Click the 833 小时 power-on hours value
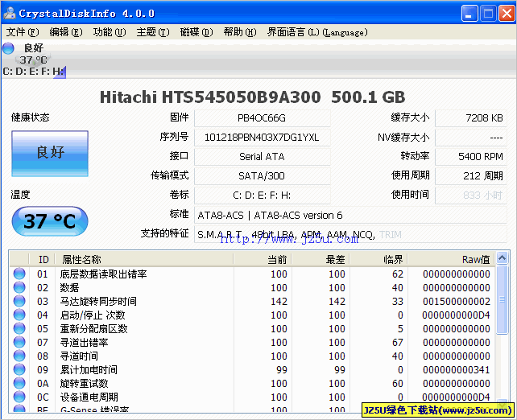 click(471, 196)
